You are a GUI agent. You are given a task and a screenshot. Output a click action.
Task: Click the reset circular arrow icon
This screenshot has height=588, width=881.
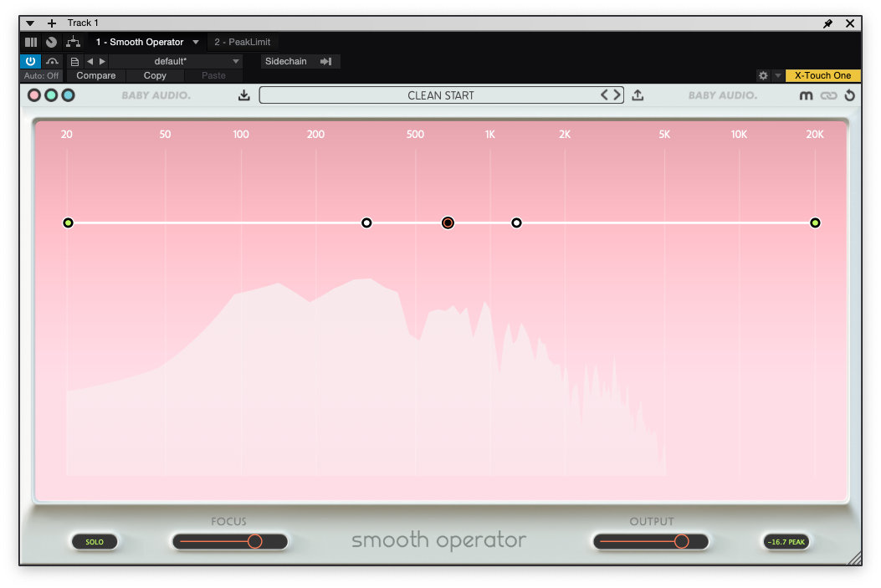click(849, 95)
